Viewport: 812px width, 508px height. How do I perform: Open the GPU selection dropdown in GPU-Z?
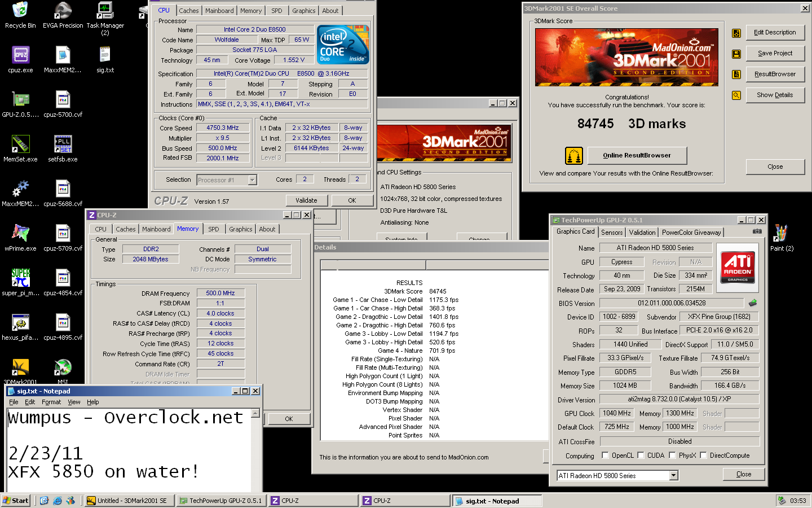[x=673, y=476]
